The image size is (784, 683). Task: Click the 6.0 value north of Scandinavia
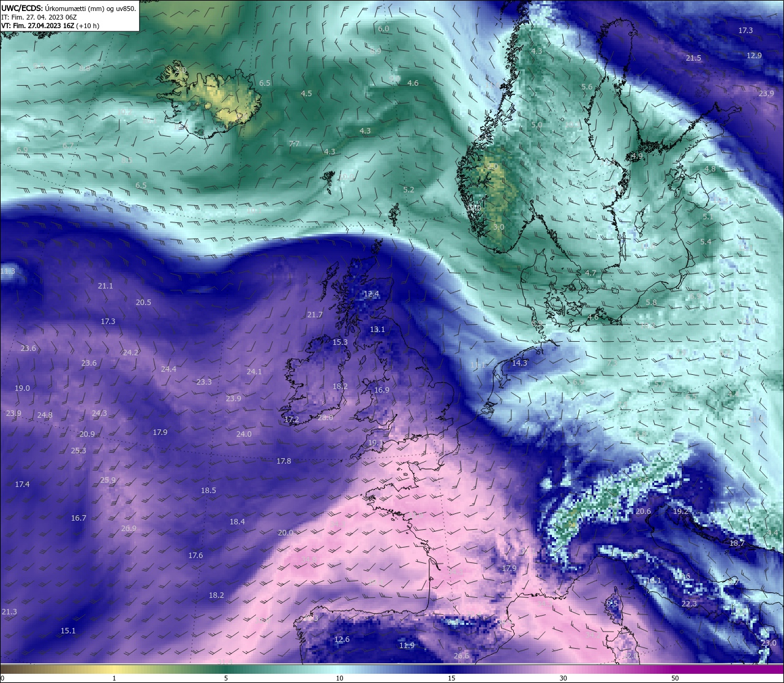click(x=383, y=29)
